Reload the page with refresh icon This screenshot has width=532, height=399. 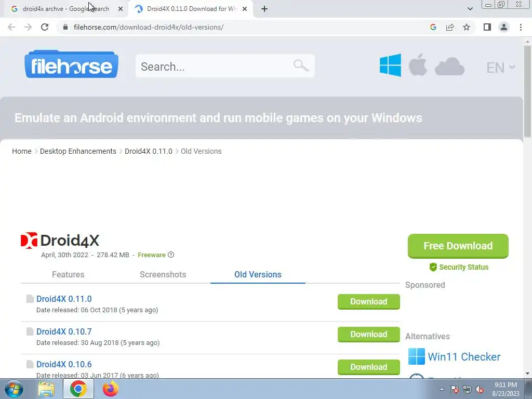(45, 27)
